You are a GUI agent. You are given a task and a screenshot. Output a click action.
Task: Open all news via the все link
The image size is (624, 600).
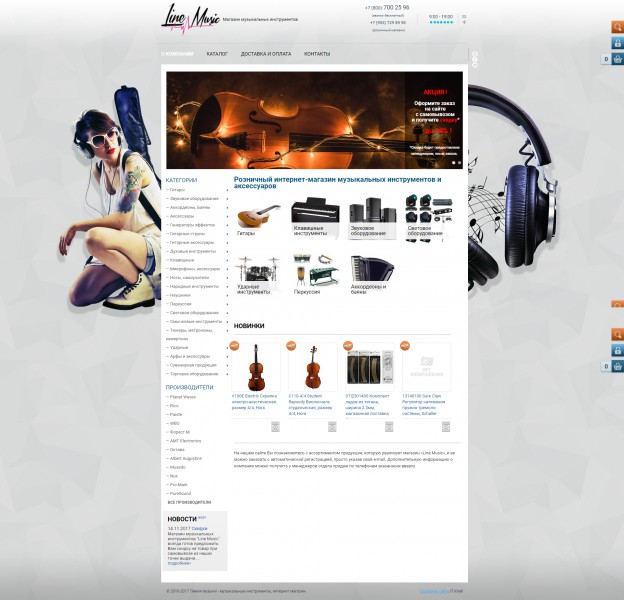tap(202, 518)
